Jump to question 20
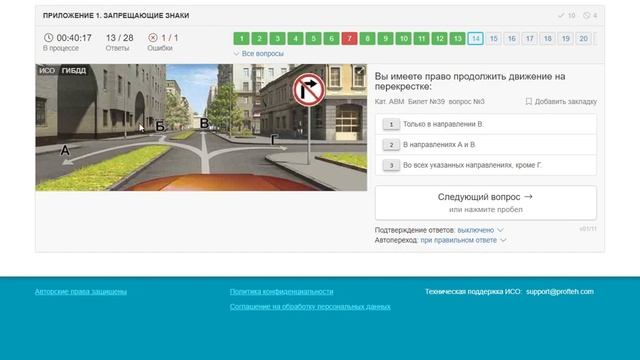The width and height of the screenshot is (640, 360). click(583, 38)
